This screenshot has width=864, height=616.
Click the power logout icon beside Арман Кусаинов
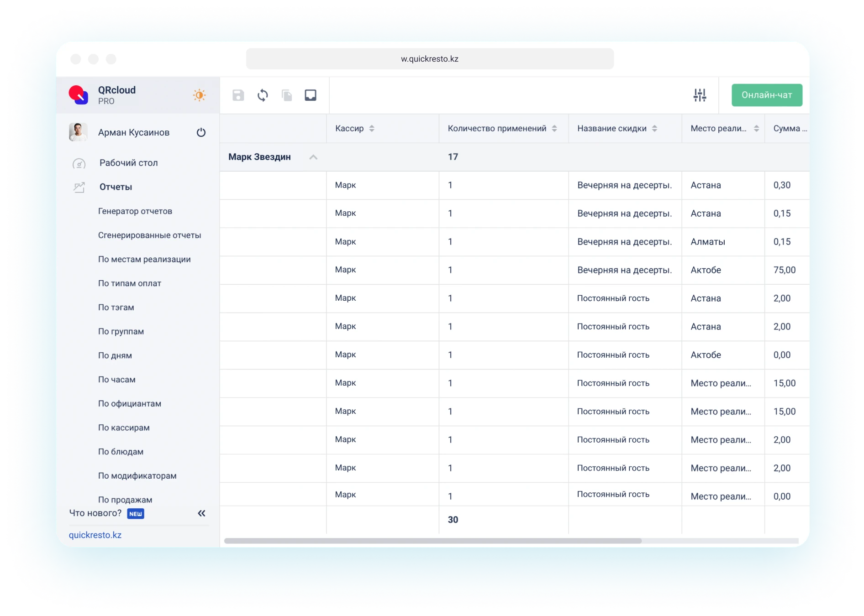point(201,132)
